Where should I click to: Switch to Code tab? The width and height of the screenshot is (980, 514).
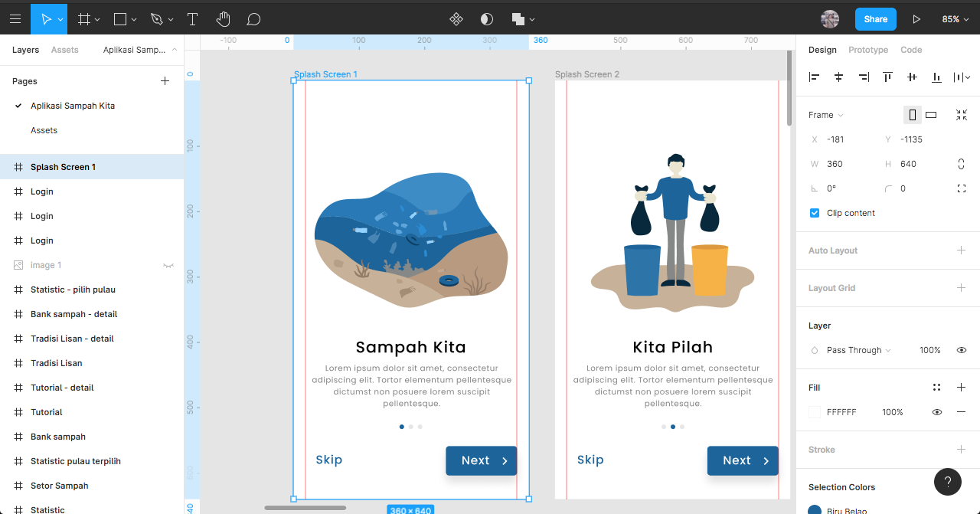[911, 50]
